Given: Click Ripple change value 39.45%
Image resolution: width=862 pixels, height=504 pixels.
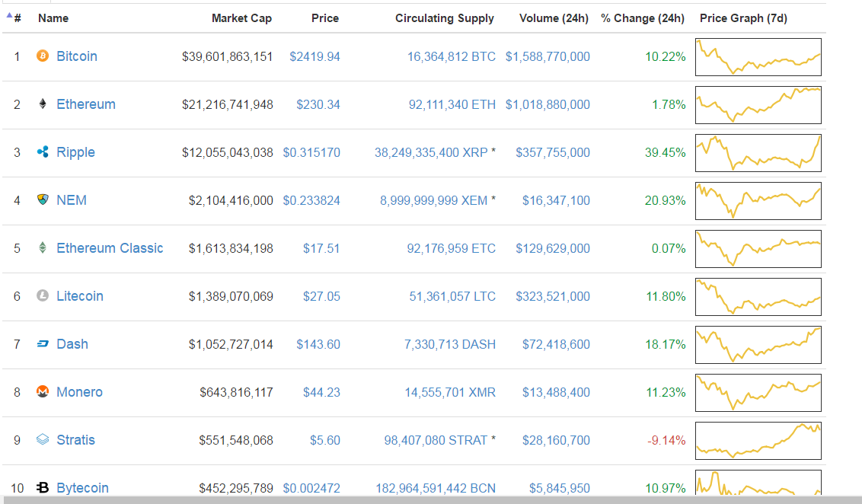Looking at the screenshot, I should (x=666, y=152).
